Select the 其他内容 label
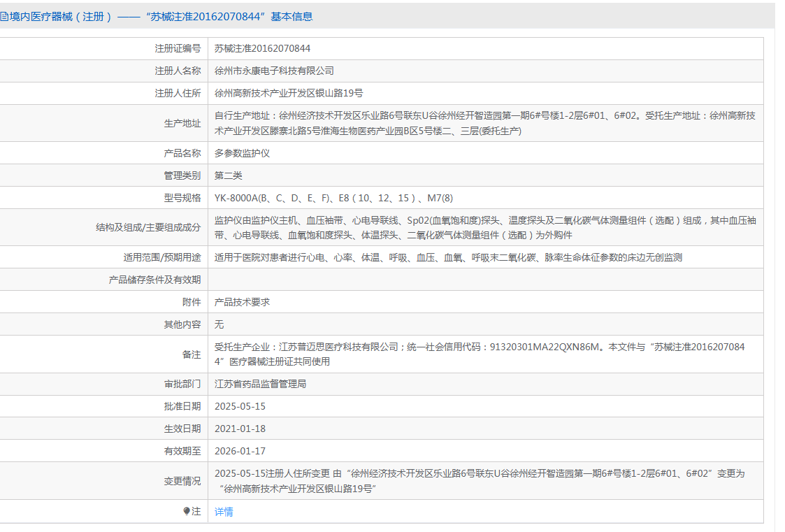785x532 pixels. [x=182, y=324]
